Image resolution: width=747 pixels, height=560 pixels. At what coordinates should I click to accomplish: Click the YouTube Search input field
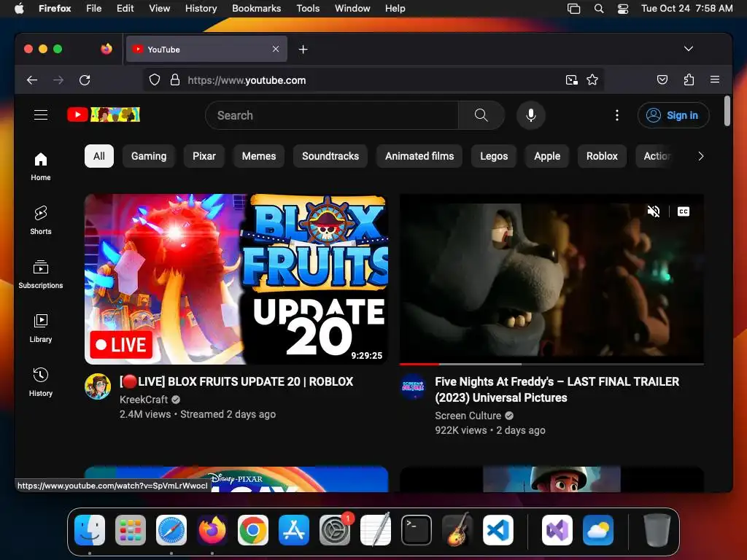(332, 115)
